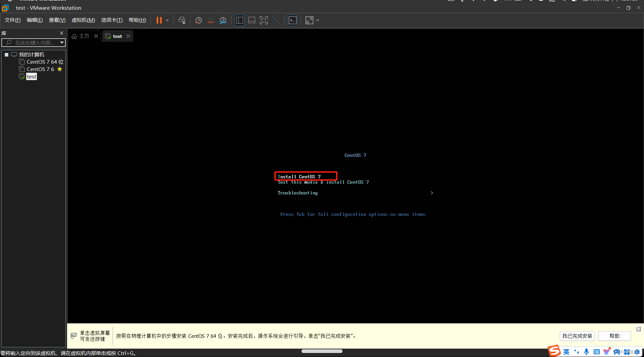Switch input language via 英 indicator
Viewport: 644px width, 357px height.
(567, 352)
